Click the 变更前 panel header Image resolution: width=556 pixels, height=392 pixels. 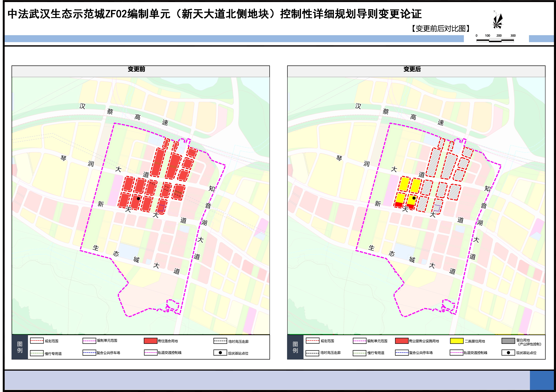point(136,69)
